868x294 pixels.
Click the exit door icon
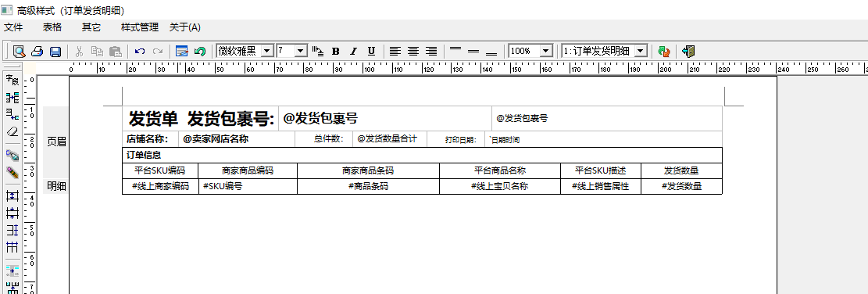click(x=688, y=52)
